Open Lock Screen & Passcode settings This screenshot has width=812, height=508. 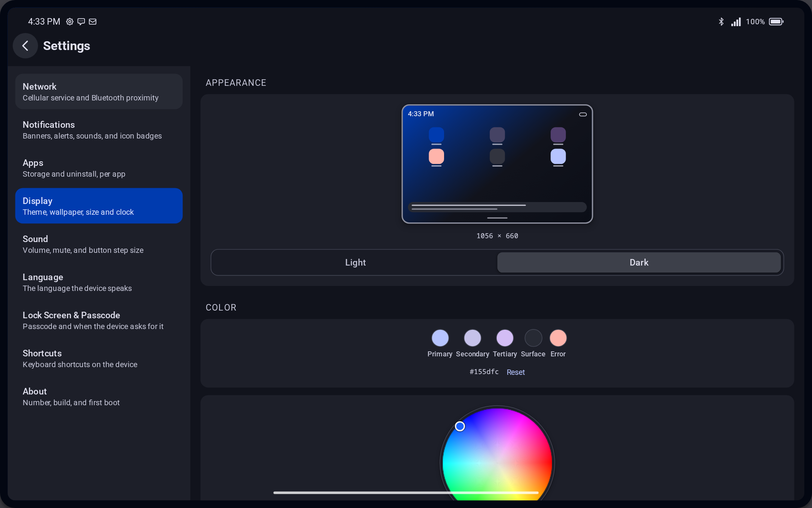[99, 320]
